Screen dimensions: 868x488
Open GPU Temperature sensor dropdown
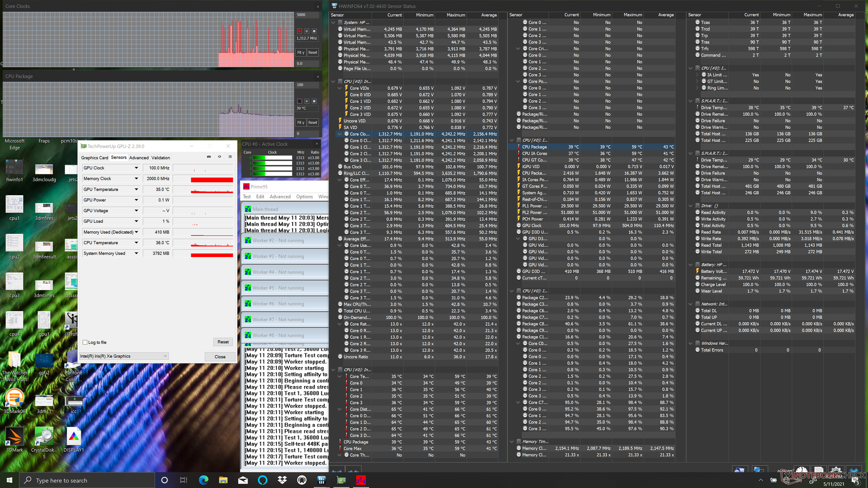tap(136, 190)
